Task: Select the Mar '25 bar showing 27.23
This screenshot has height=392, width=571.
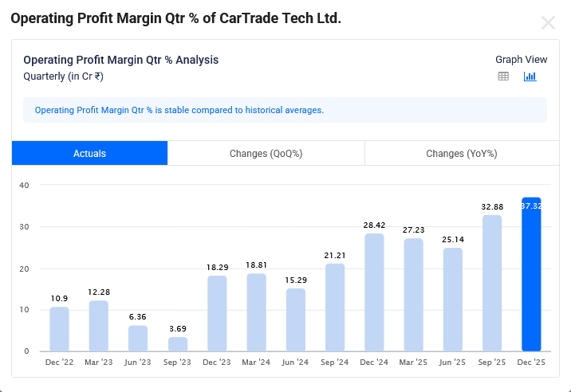Action: [413, 295]
